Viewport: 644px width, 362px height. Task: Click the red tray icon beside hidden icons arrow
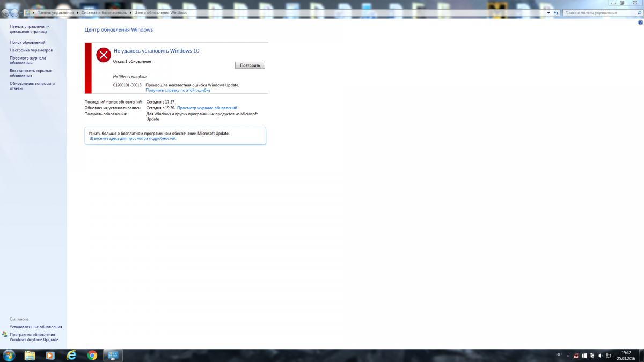coord(576,355)
